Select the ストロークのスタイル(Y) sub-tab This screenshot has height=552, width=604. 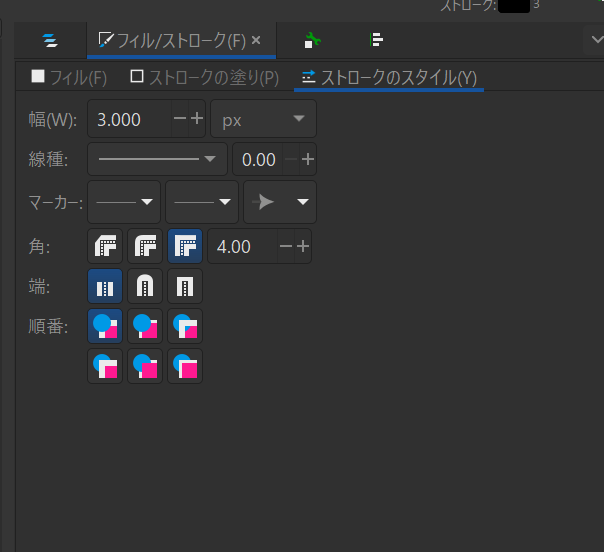point(389,77)
